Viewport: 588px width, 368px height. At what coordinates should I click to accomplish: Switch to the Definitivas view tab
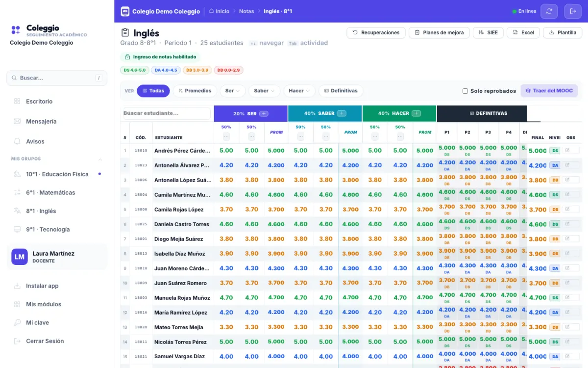[x=341, y=91]
